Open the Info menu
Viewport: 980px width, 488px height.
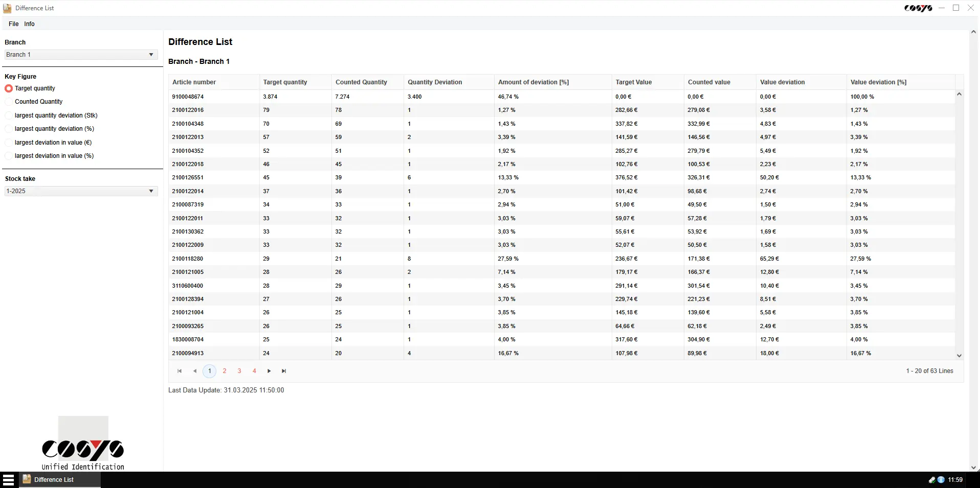click(29, 24)
